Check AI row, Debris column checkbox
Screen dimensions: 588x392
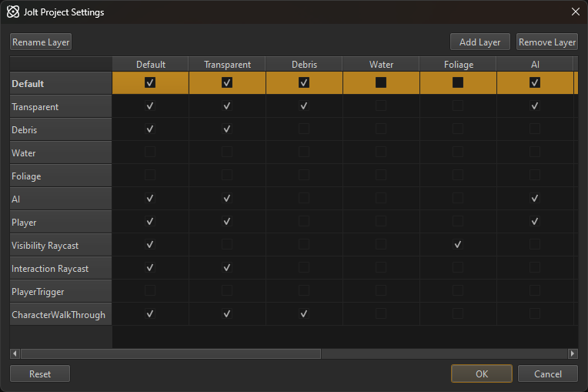(304, 198)
